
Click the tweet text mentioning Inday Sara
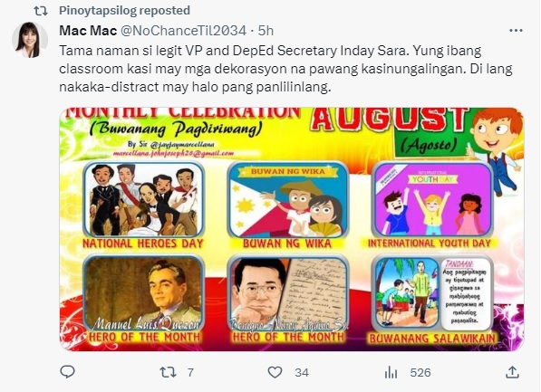285,69
